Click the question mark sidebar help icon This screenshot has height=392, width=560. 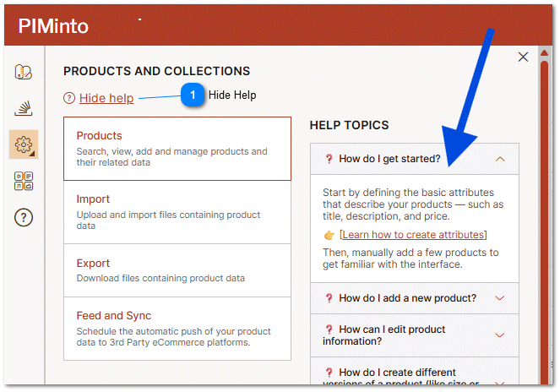pyautogui.click(x=24, y=218)
